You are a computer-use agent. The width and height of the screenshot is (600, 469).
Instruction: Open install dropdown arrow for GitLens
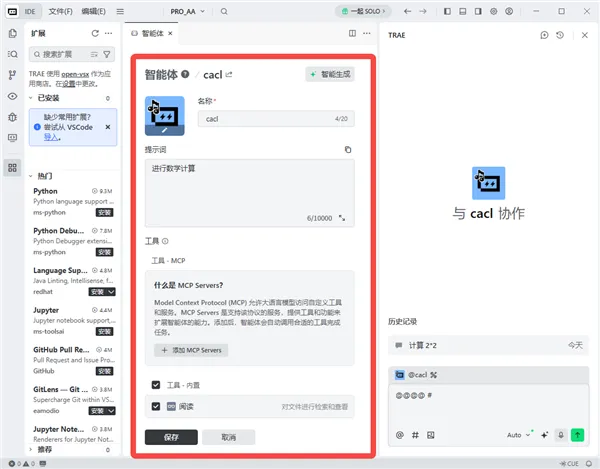[x=111, y=411]
